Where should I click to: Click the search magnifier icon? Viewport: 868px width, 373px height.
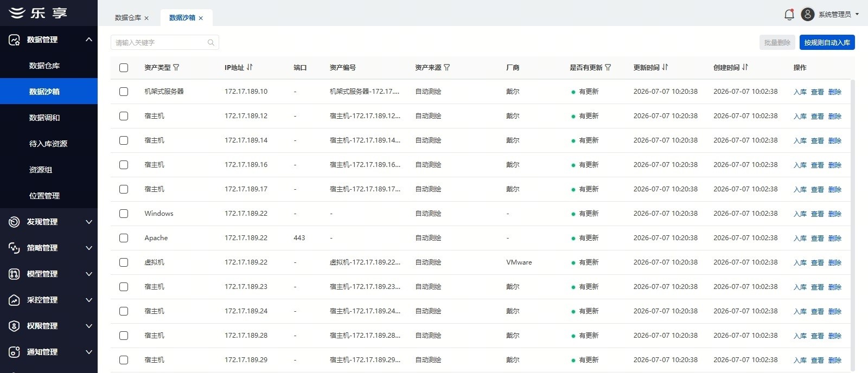point(211,43)
